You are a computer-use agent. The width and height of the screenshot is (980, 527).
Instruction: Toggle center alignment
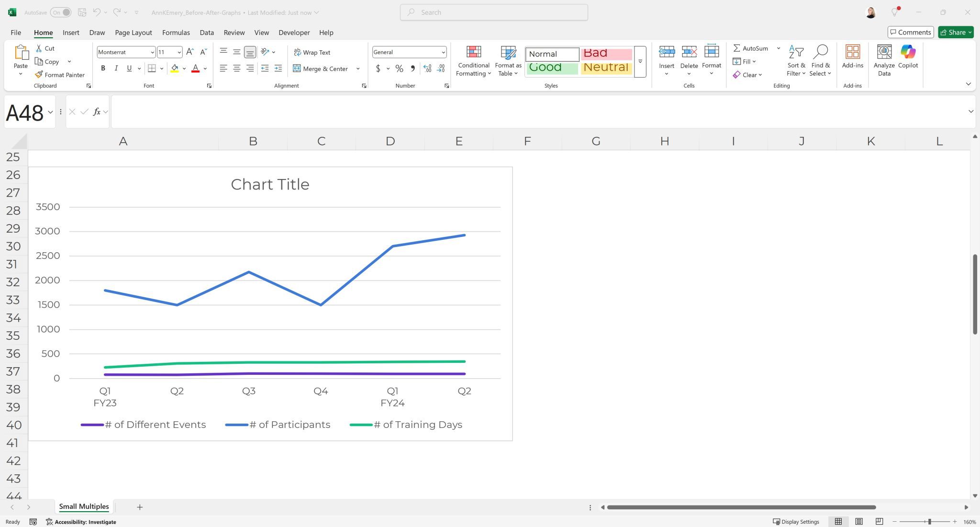[x=236, y=68]
